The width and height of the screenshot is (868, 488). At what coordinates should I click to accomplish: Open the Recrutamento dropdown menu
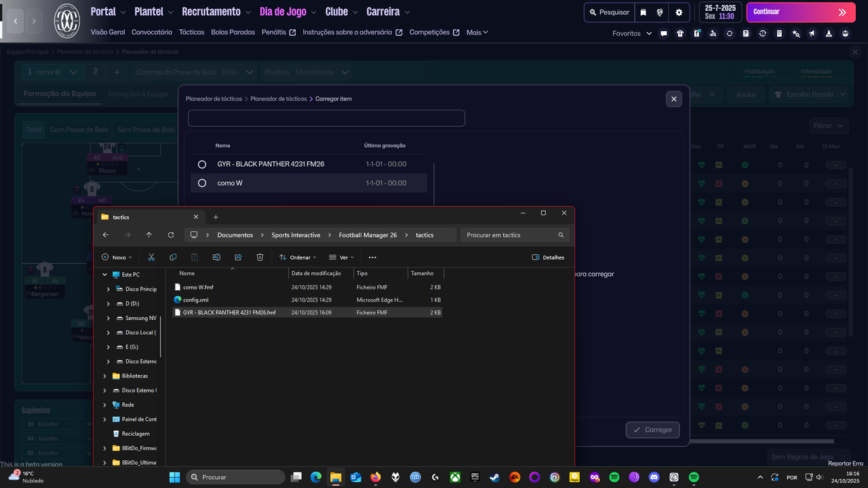216,12
